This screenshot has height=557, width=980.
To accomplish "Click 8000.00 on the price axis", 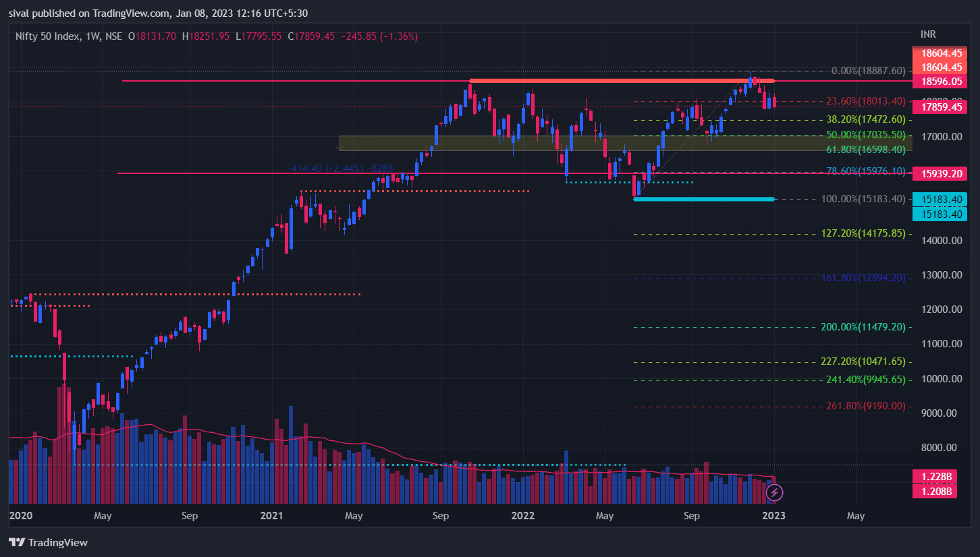I will [x=939, y=448].
